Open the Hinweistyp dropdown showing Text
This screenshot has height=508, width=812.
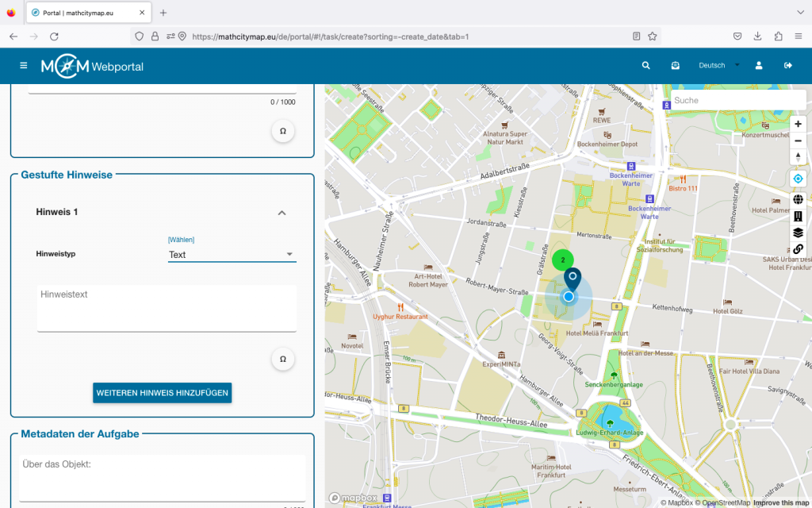click(x=232, y=255)
